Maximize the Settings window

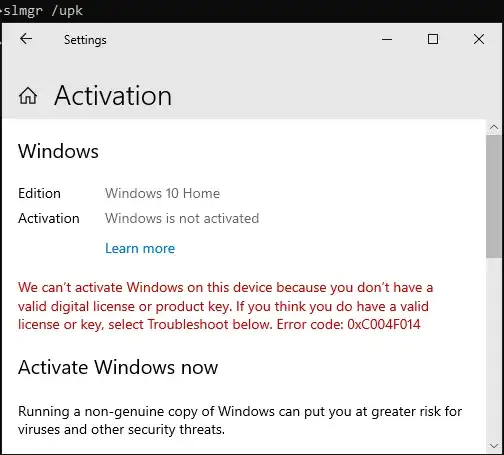tap(433, 39)
